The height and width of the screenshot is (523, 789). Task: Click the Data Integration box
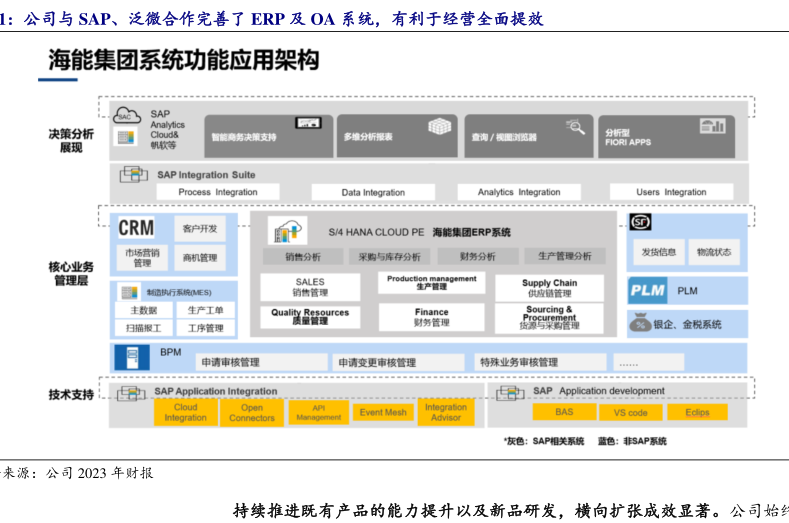[x=373, y=192]
